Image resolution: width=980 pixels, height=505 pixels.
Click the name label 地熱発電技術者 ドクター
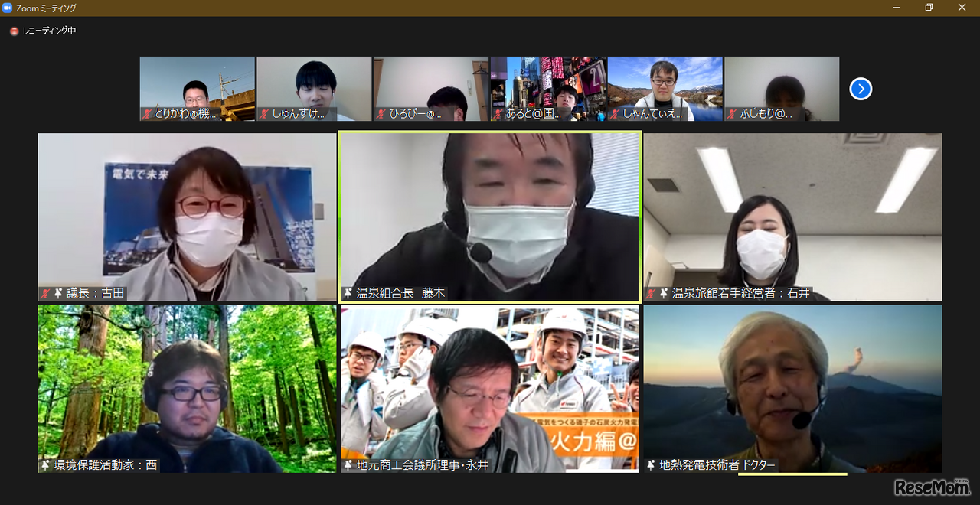(717, 465)
